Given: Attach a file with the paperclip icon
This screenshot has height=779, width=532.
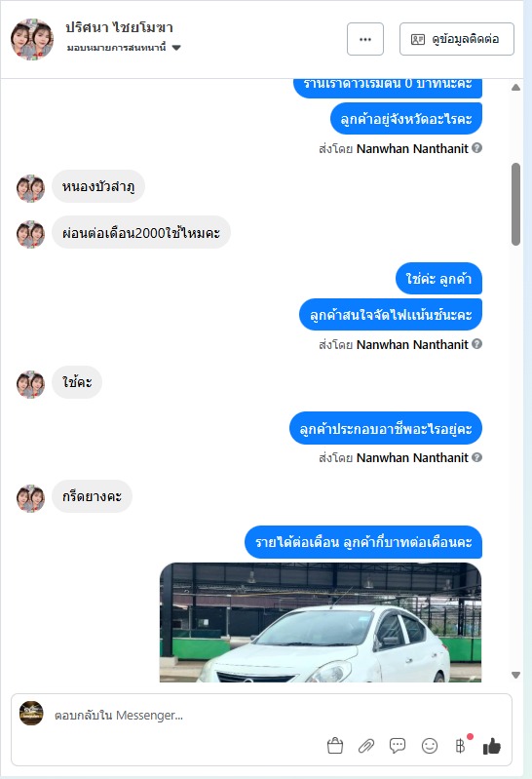Looking at the screenshot, I should tap(366, 746).
